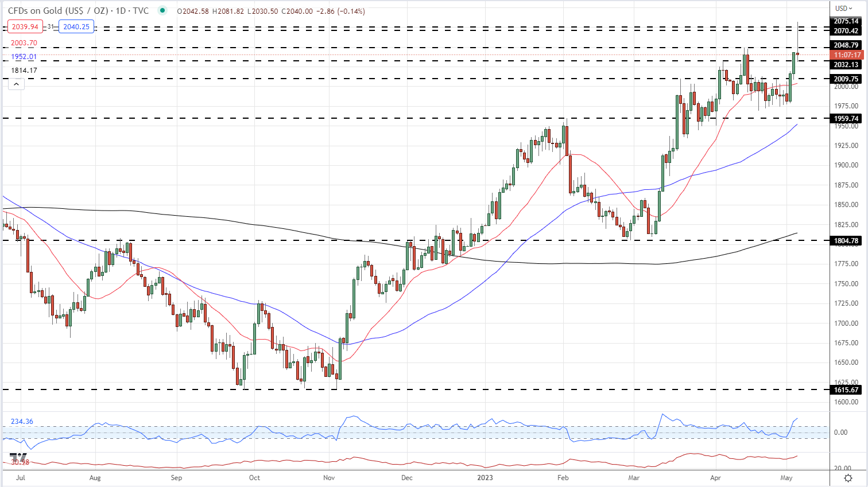Click the Oct label on time axis
Screen dimensions: 868x487
click(254, 477)
